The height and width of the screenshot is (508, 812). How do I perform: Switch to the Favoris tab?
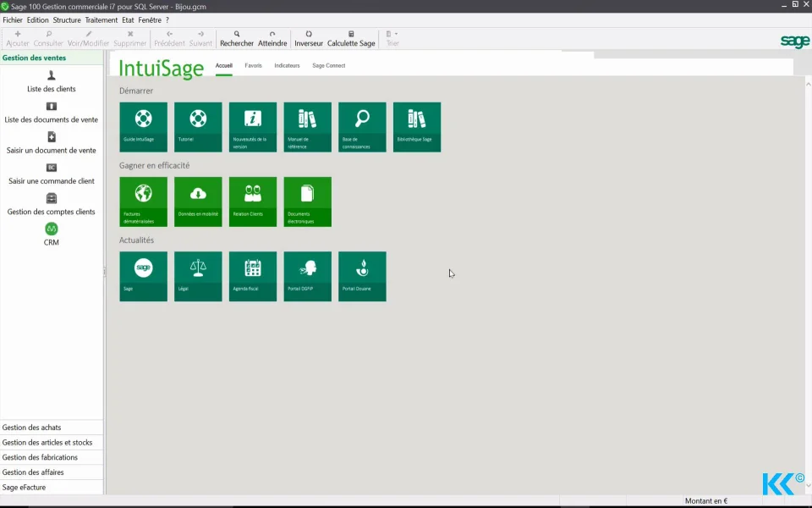(x=253, y=66)
